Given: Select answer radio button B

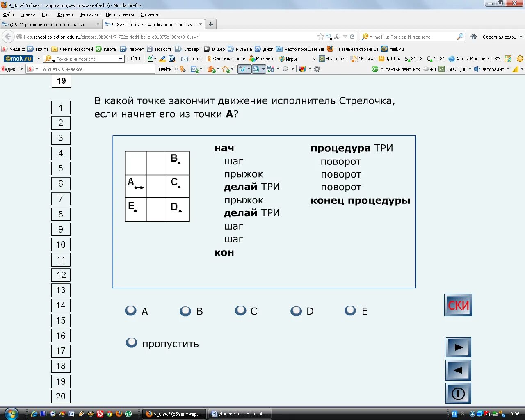Looking at the screenshot, I should [x=185, y=311].
